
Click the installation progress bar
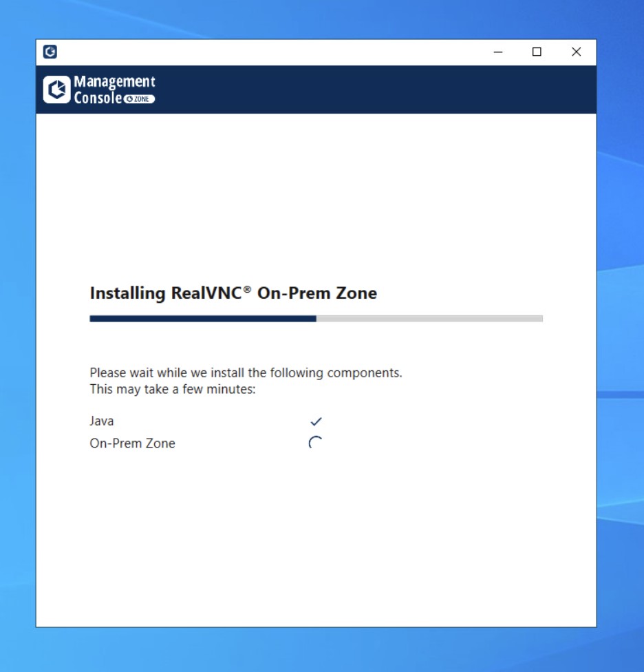click(316, 317)
